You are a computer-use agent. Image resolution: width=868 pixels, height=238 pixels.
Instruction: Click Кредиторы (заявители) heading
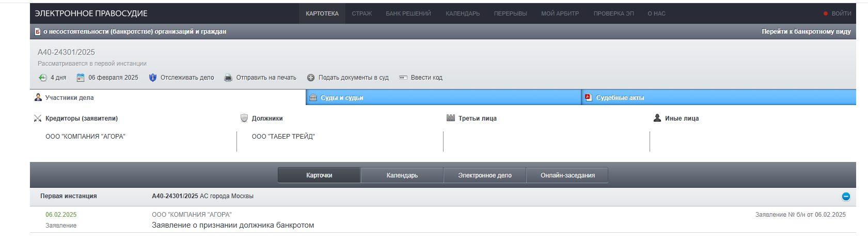click(82, 118)
